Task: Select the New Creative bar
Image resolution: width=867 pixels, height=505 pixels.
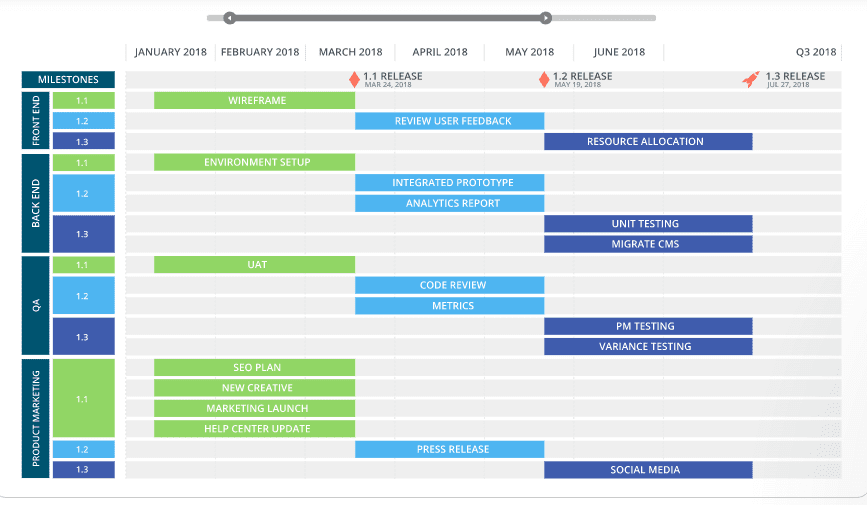Action: pyautogui.click(x=254, y=388)
